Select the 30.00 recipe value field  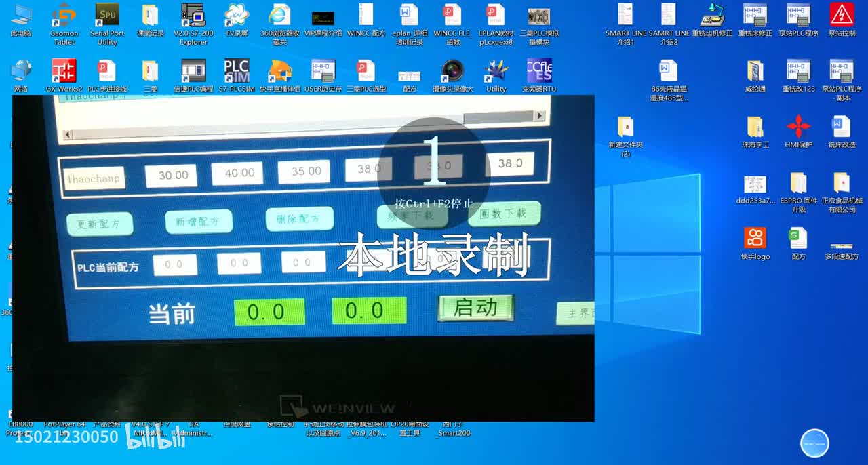171,176
